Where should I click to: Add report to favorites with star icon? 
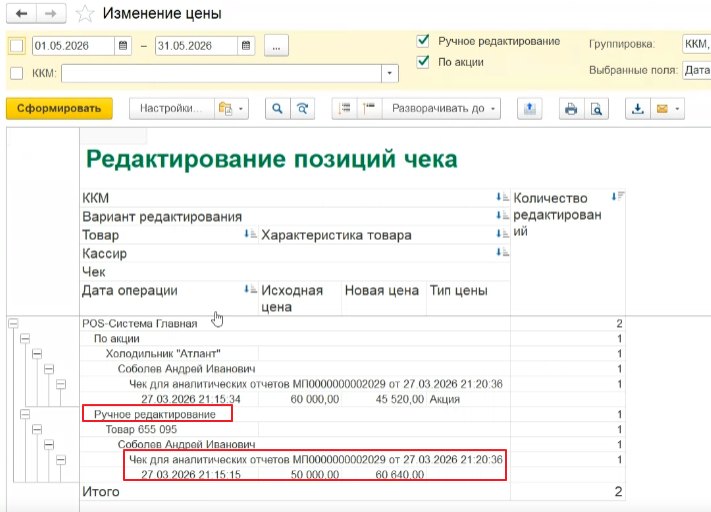tap(85, 14)
